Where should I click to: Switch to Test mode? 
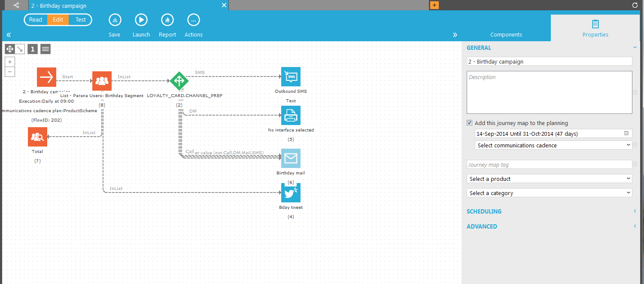(80, 20)
